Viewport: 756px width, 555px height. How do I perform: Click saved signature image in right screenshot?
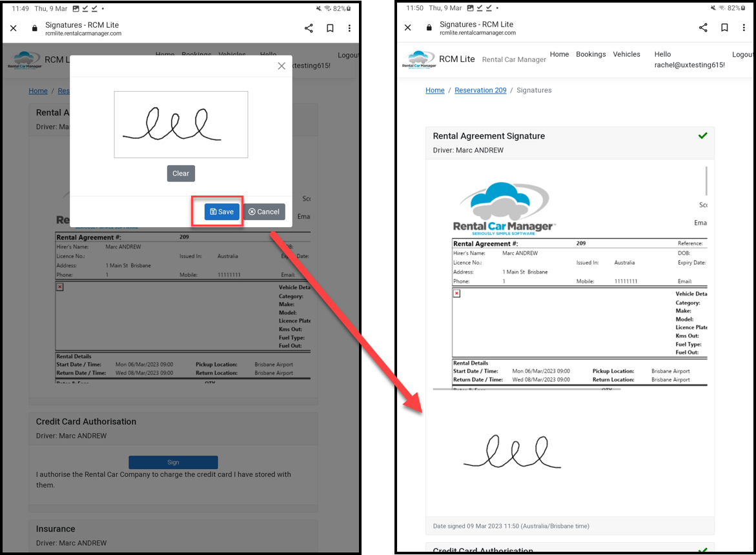tap(512, 452)
